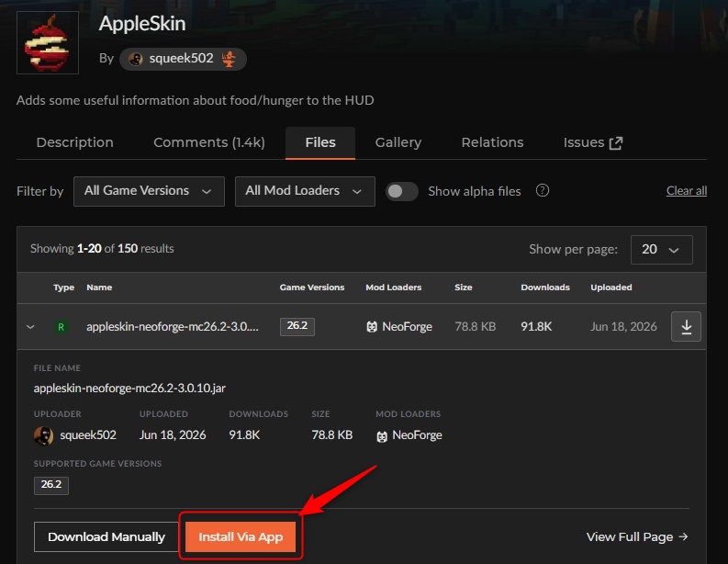Open the Issues external link tab
This screenshot has height=564, width=728.
(x=593, y=142)
